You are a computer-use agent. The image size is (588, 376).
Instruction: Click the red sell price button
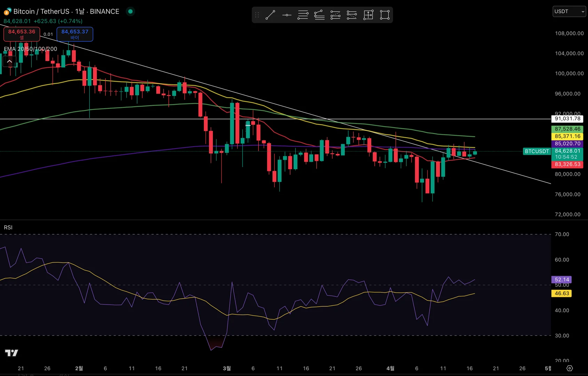[22, 34]
